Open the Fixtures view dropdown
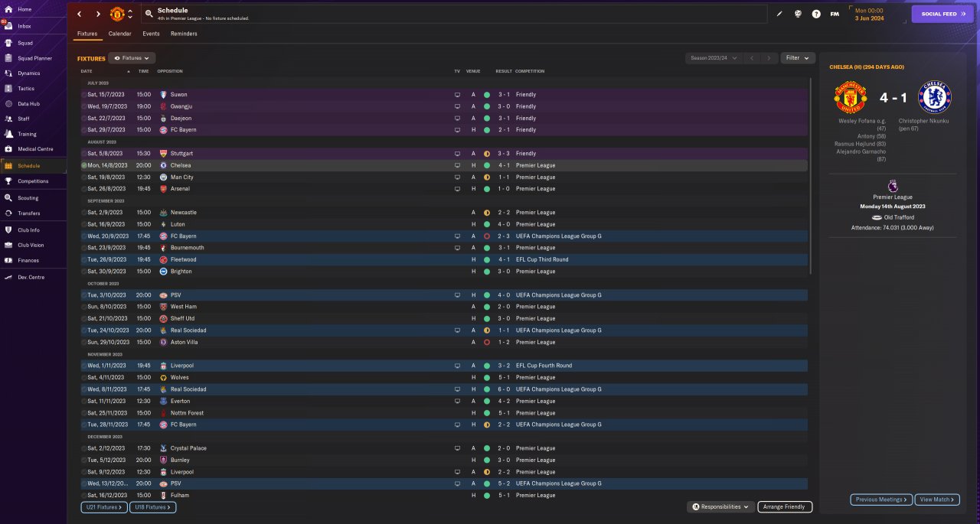The height and width of the screenshot is (524, 980). 132,58
